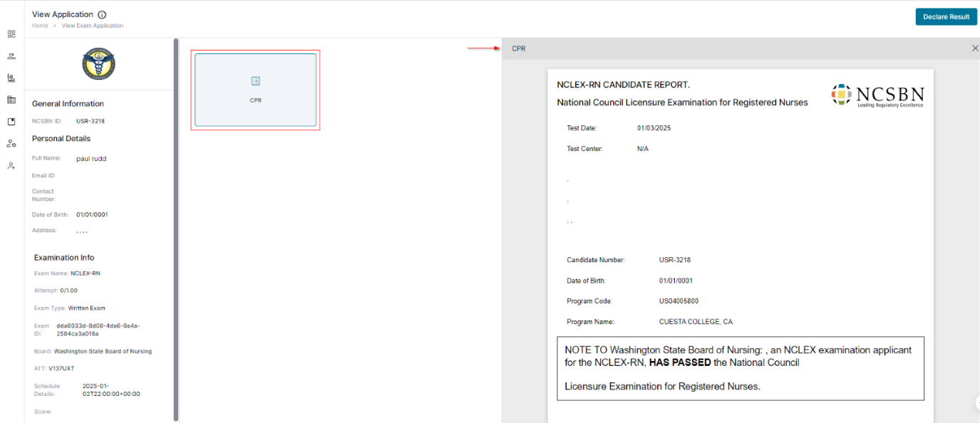The height and width of the screenshot is (423, 980).
Task: Click Personal Details heading
Action: point(61,139)
